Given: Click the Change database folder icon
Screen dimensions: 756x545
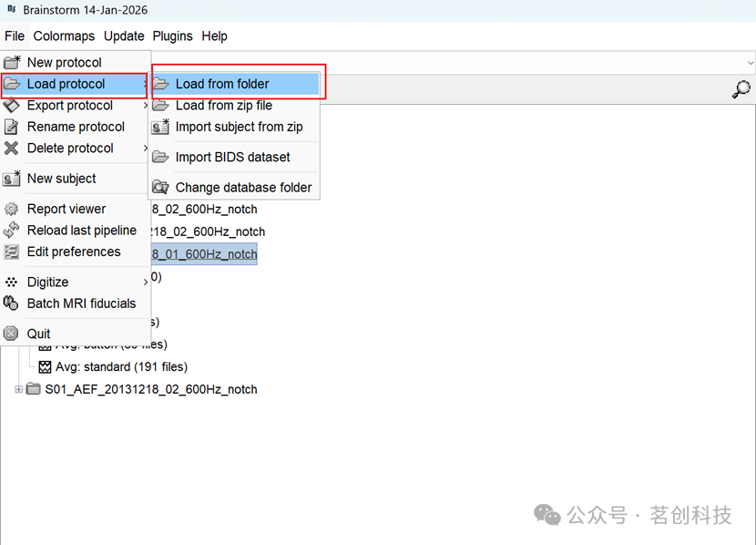Looking at the screenshot, I should 160,187.
